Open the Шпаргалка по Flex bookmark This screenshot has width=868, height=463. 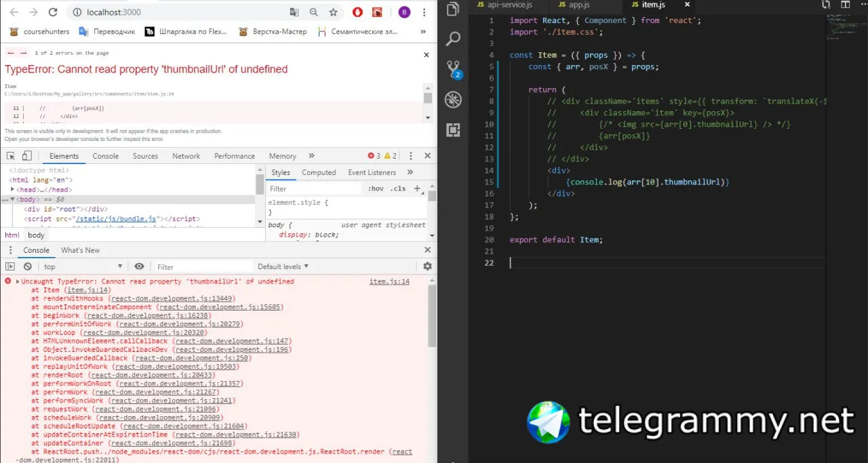pyautogui.click(x=186, y=31)
